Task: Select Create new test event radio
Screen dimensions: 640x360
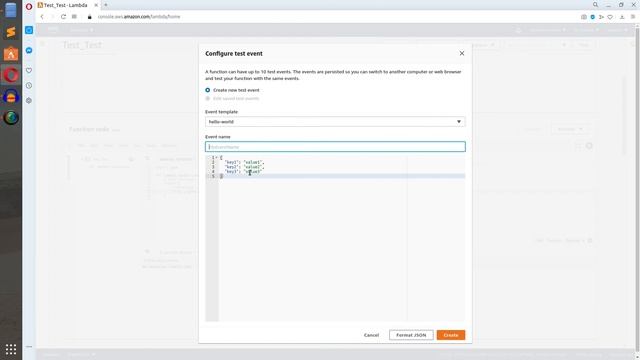Action: coord(208,90)
